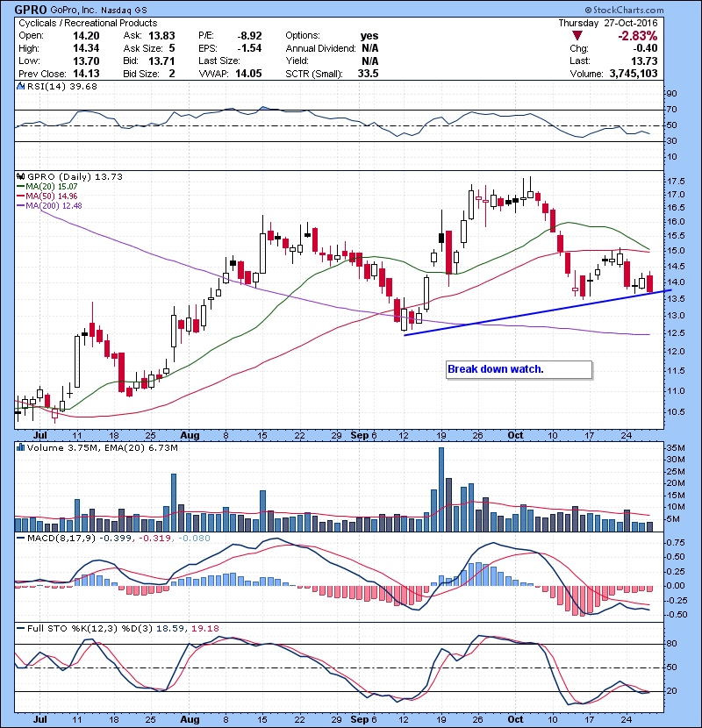Viewport: 702px width, 728px height.
Task: Click the Prev Close value 14.13
Action: tap(86, 74)
